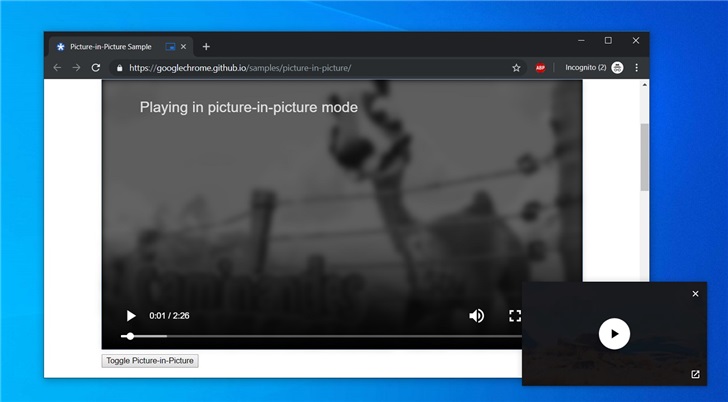This screenshot has height=402, width=728.
Task: Select the Picture-in-Picture Sample tab
Action: click(x=110, y=47)
